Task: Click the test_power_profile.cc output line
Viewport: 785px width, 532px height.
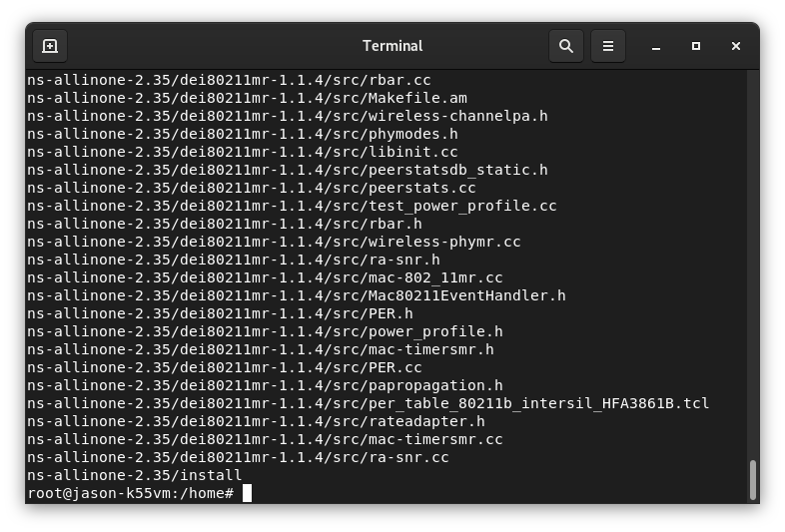Action: coord(292,206)
